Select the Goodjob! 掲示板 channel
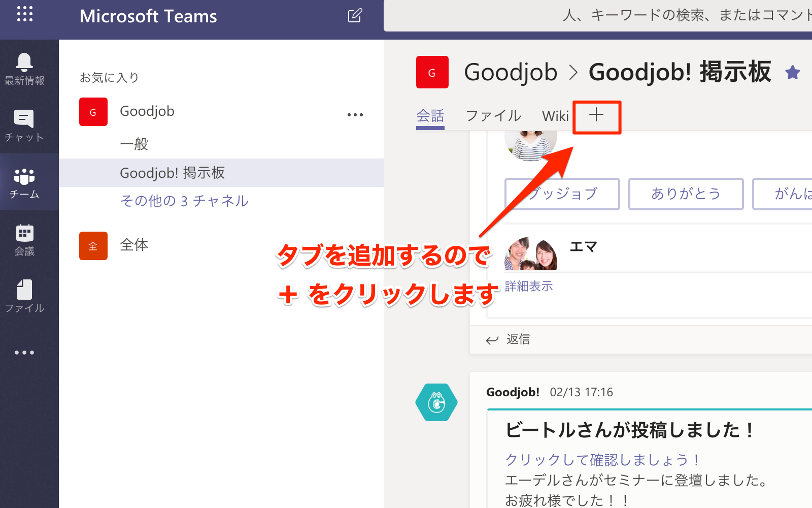 point(221,173)
